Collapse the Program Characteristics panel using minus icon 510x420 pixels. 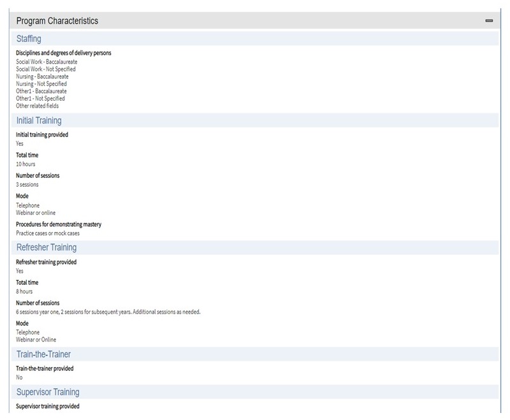pyautogui.click(x=489, y=21)
